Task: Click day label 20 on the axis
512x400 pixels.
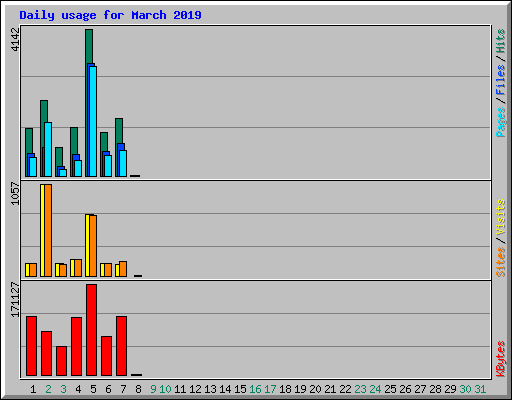Action: click(x=315, y=389)
